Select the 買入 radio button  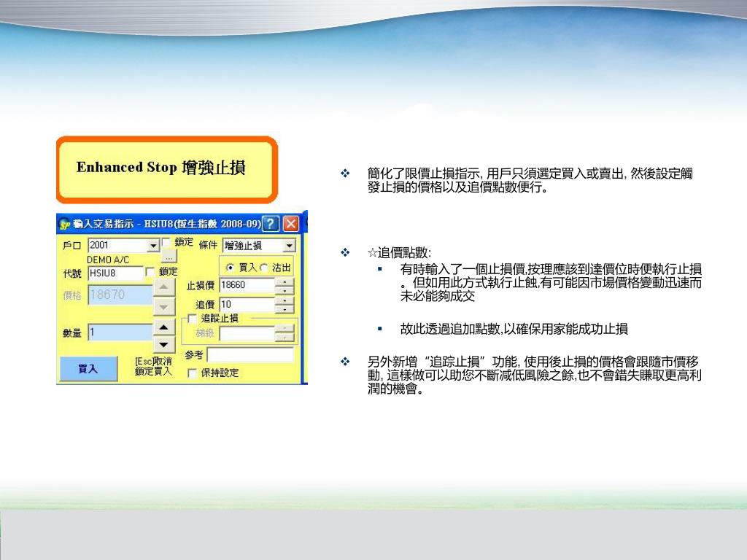coord(230,268)
